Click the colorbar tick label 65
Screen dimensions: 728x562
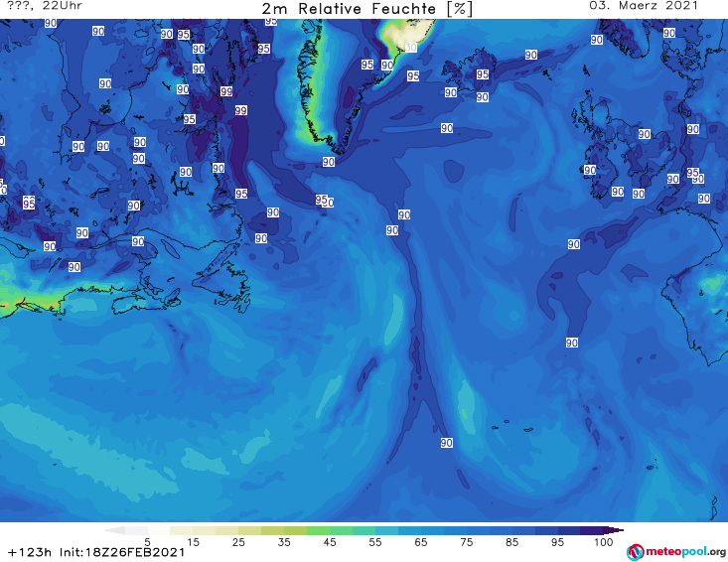pyautogui.click(x=421, y=542)
